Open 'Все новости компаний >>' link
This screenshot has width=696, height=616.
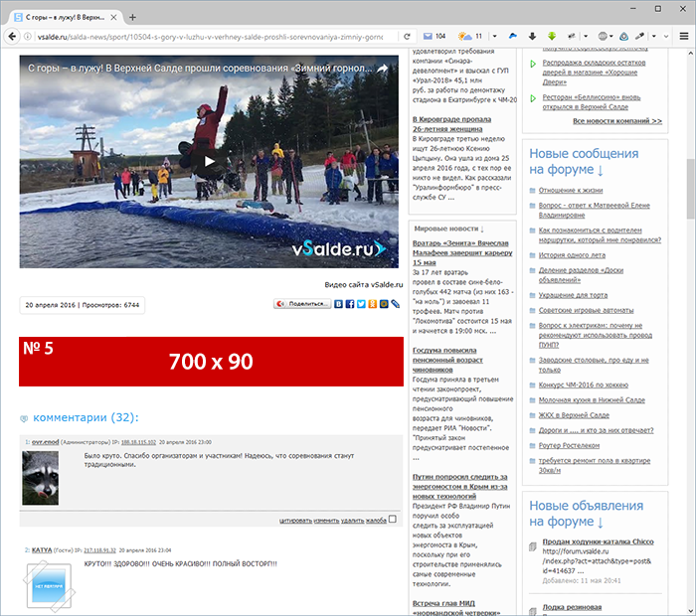coord(617,120)
